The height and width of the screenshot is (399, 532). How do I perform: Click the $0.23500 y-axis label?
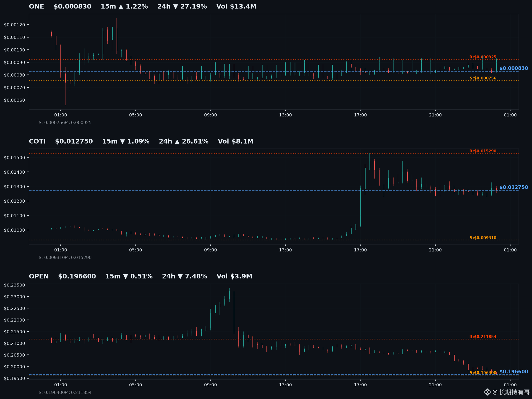point(14,285)
